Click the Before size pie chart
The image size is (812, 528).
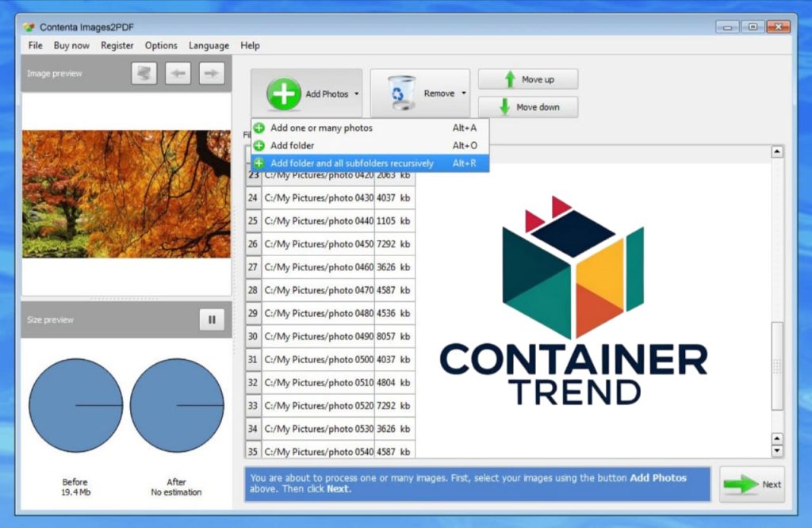click(x=75, y=405)
